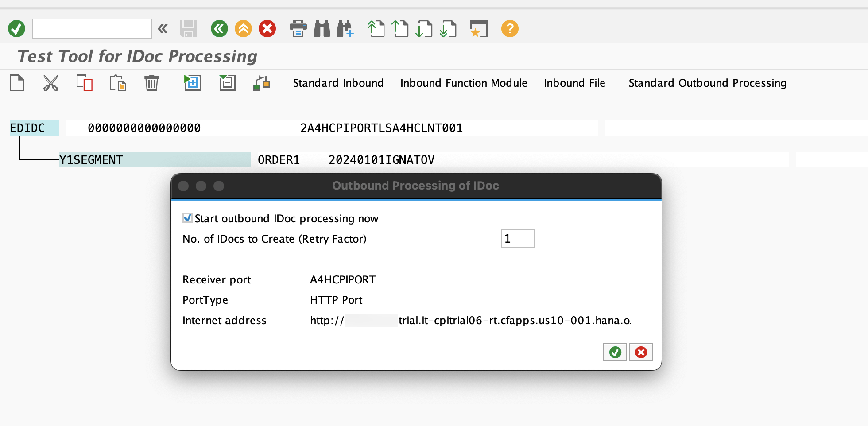Viewport: 868px width, 426px height.
Task: Expand the command field with the double chevron
Action: [x=163, y=28]
